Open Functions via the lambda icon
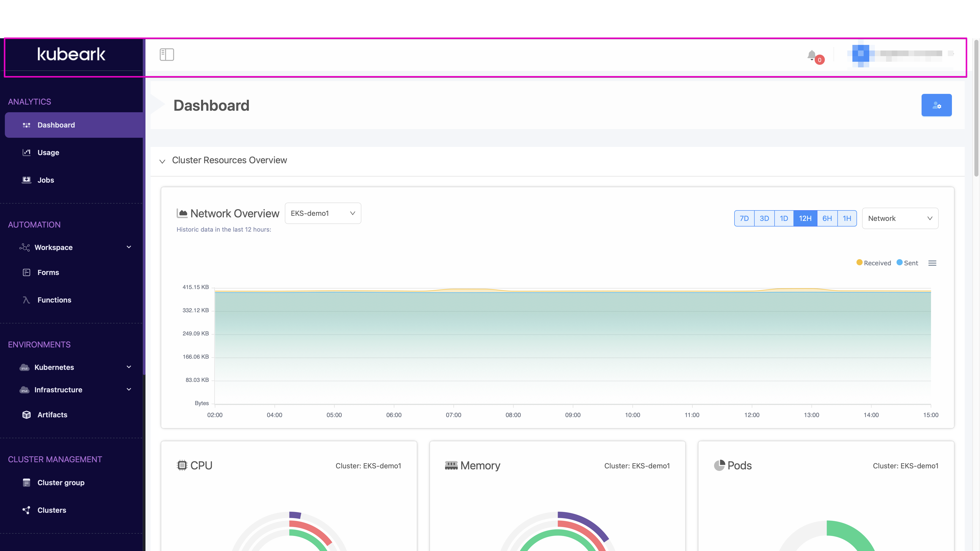The image size is (980, 551). tap(27, 300)
